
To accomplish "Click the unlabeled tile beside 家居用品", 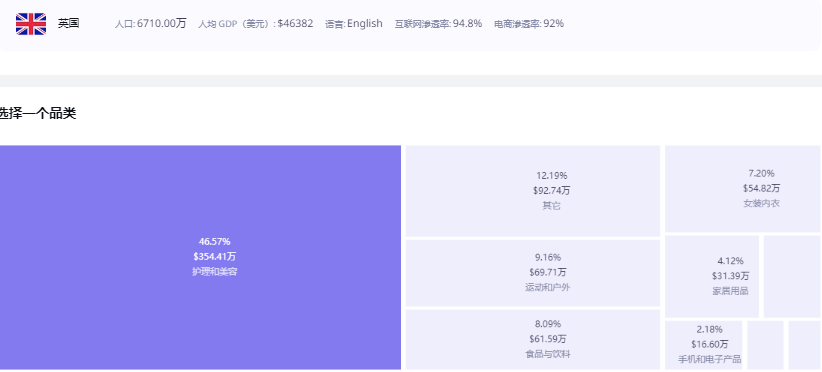I will pyautogui.click(x=792, y=276).
